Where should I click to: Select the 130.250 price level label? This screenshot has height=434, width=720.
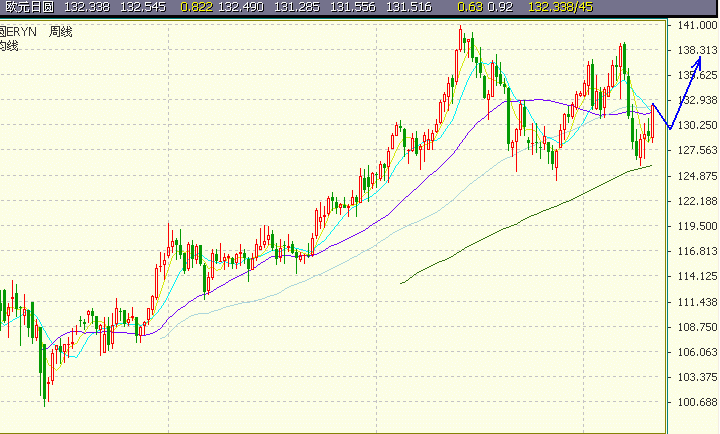click(x=697, y=125)
